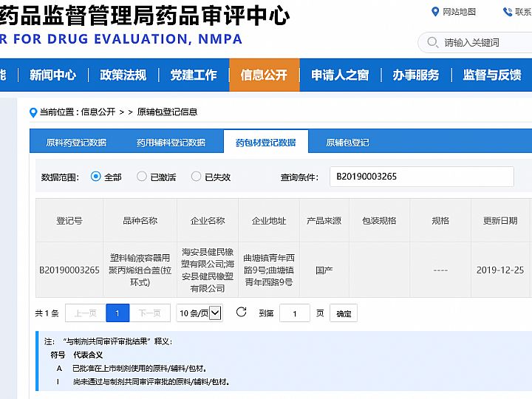Click the magnifier search icon
This screenshot has height=399, width=532.
[x=432, y=43]
